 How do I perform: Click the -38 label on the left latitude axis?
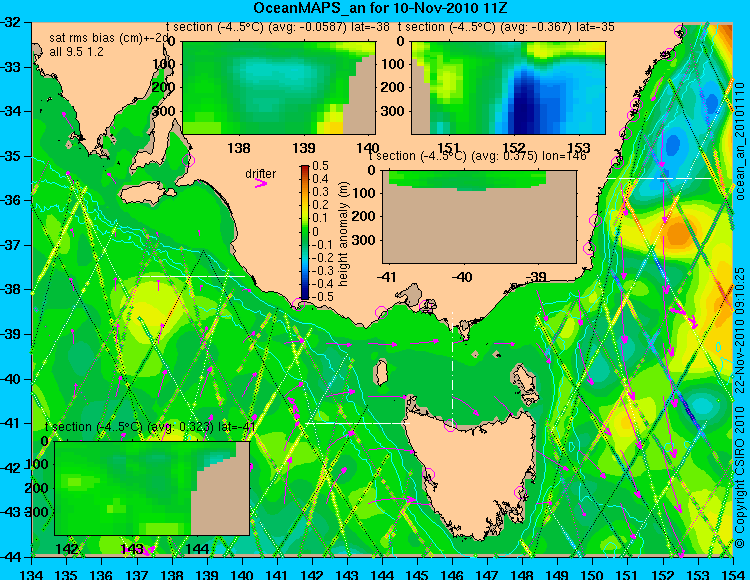(11, 289)
